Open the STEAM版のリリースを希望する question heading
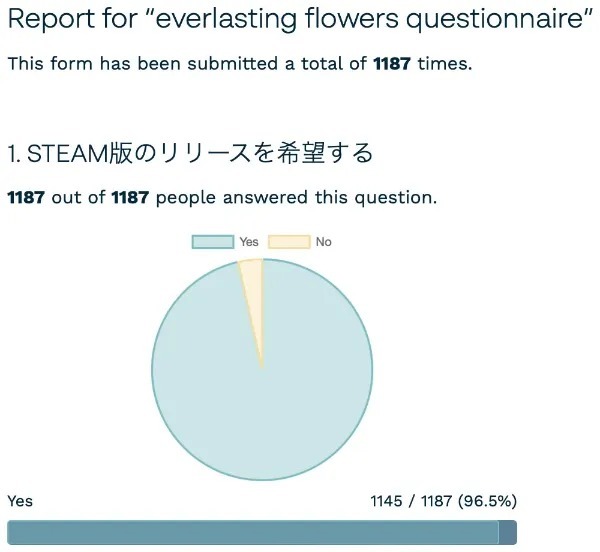 [200, 153]
